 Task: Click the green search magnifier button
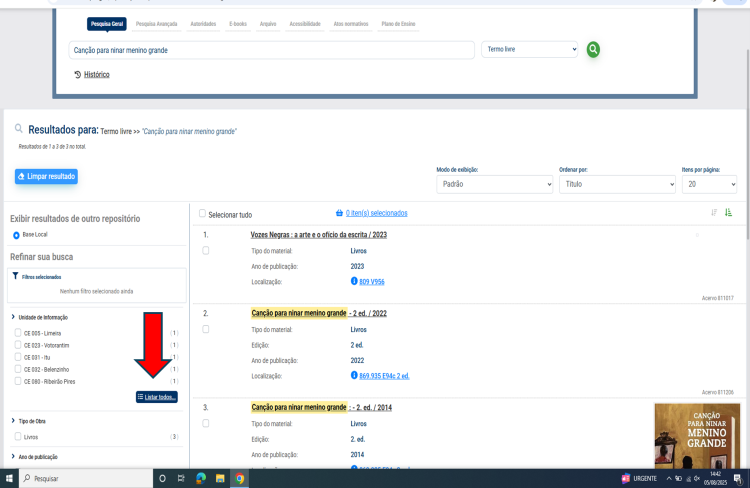[x=593, y=49]
